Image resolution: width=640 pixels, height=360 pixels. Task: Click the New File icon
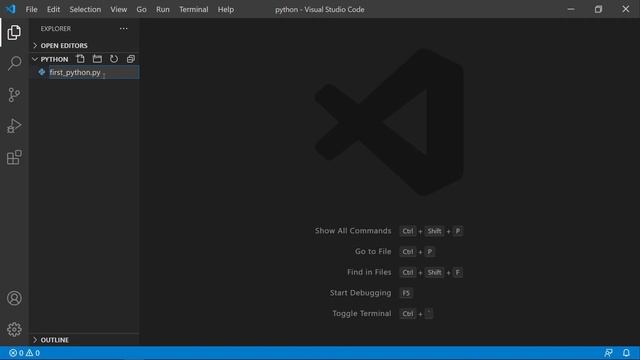pyautogui.click(x=80, y=59)
